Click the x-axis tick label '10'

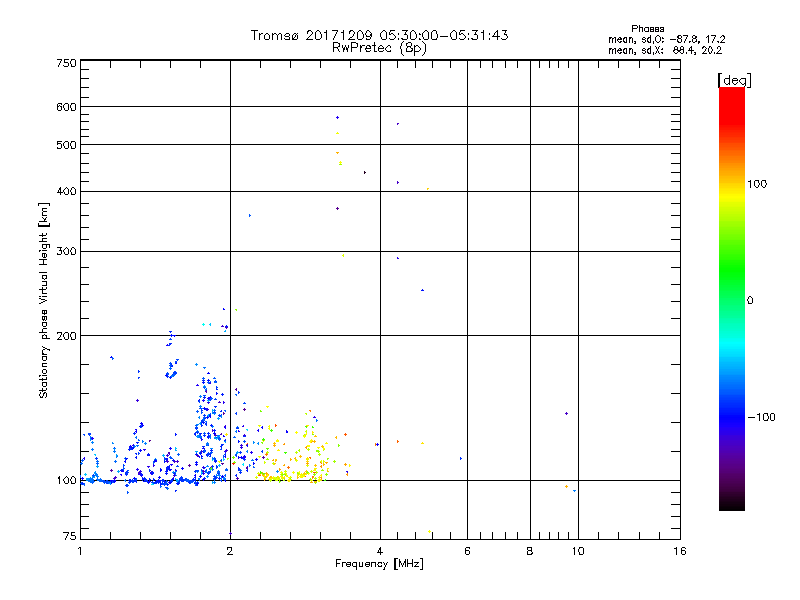click(x=578, y=551)
